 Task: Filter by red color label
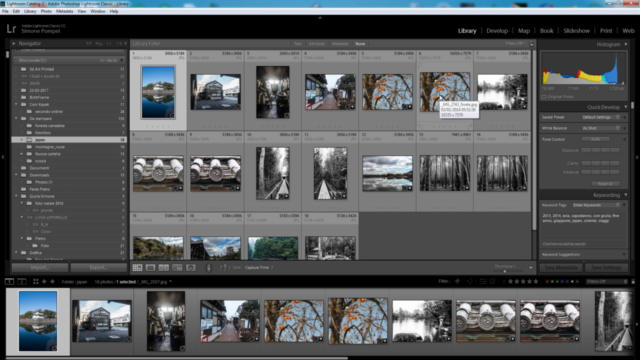click(547, 281)
